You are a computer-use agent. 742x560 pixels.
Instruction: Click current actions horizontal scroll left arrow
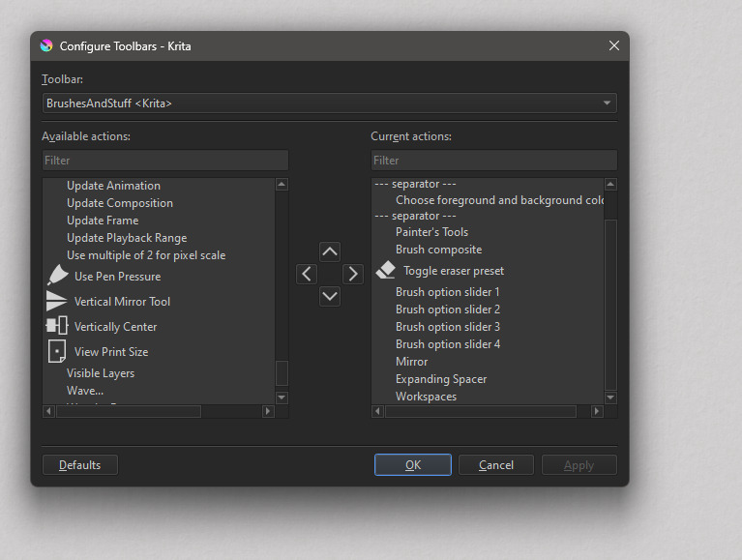point(377,411)
